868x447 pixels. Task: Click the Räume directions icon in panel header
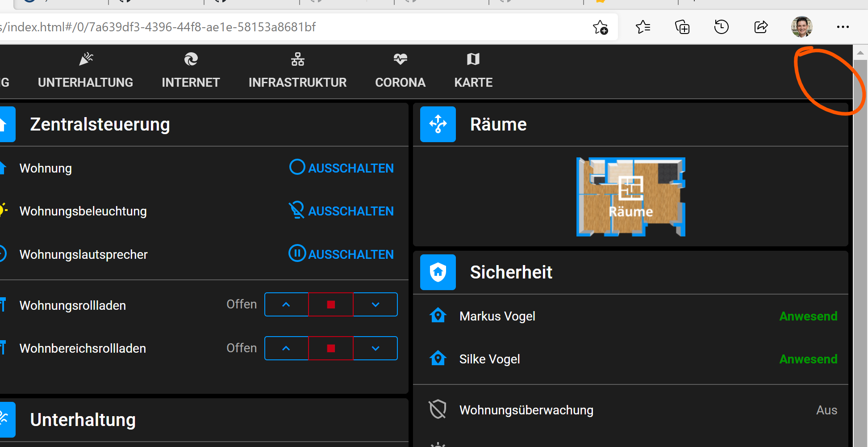tap(438, 124)
